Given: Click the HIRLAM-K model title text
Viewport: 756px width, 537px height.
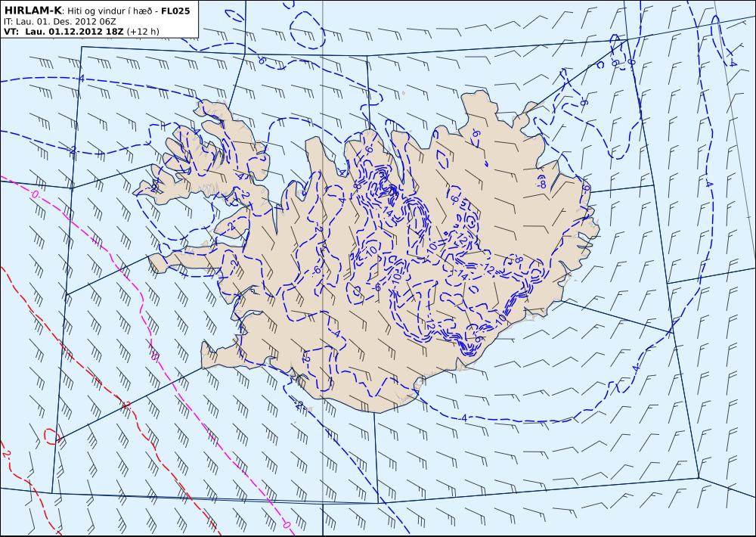Looking at the screenshot, I should (33, 11).
